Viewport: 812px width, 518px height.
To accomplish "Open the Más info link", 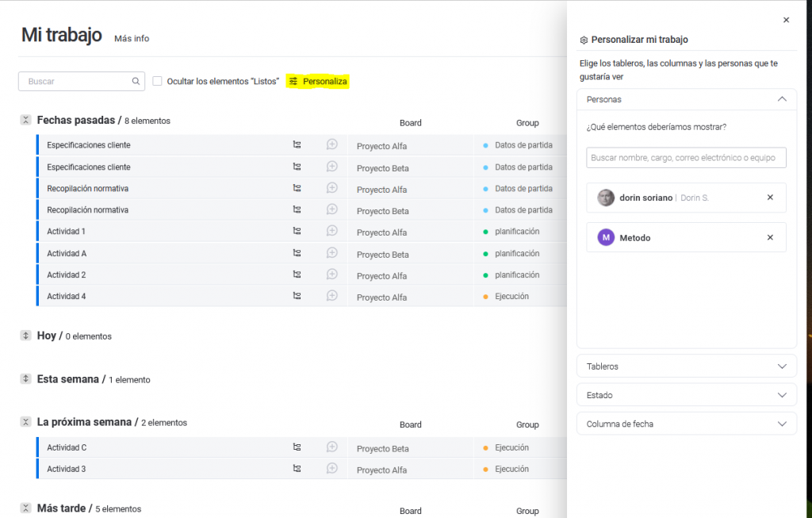I will tap(132, 38).
